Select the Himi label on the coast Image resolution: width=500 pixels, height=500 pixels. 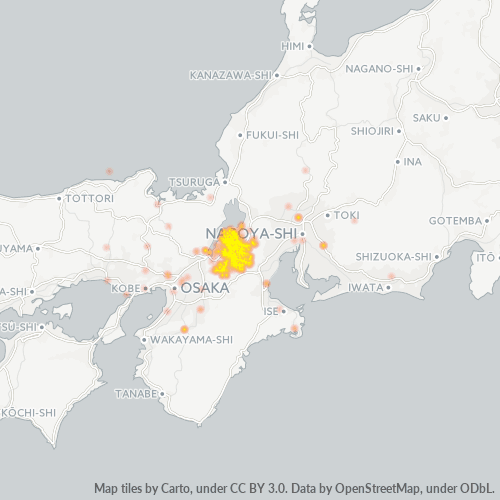tap(293, 46)
